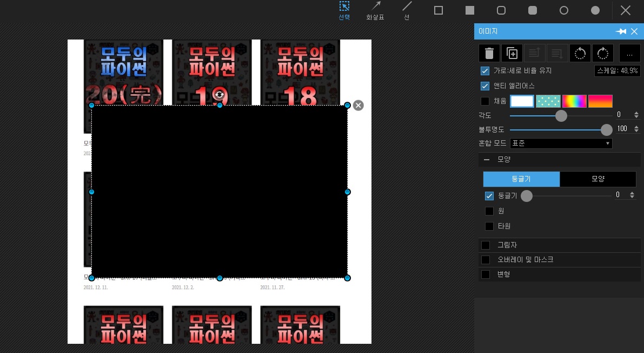Toggle the 둥글기 checkbox
This screenshot has width=644, height=353.
(x=489, y=196)
